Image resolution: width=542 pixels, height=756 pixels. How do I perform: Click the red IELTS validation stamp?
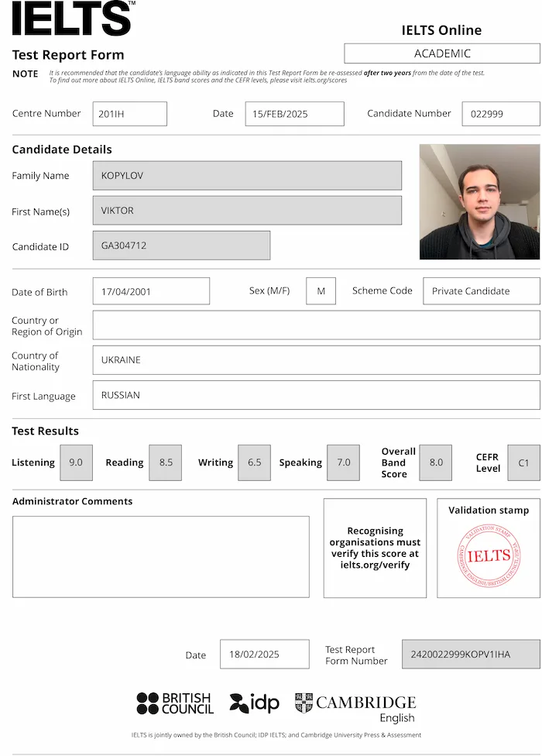click(489, 555)
